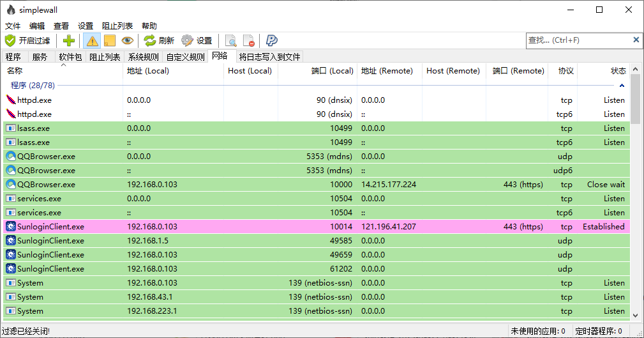644x338 pixels.
Task: Click the magnifier log file icon
Action: click(x=231, y=41)
